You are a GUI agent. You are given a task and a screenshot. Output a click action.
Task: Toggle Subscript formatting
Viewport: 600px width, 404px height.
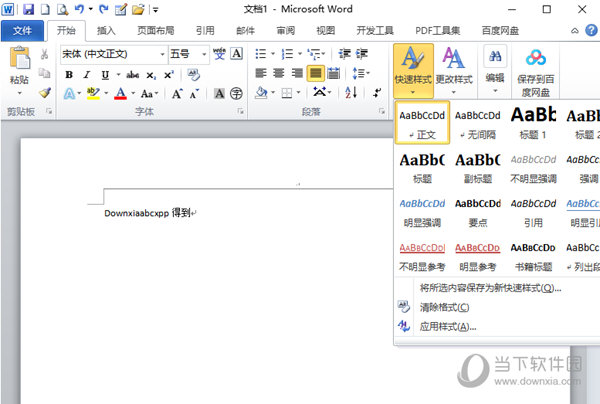pyautogui.click(x=151, y=75)
